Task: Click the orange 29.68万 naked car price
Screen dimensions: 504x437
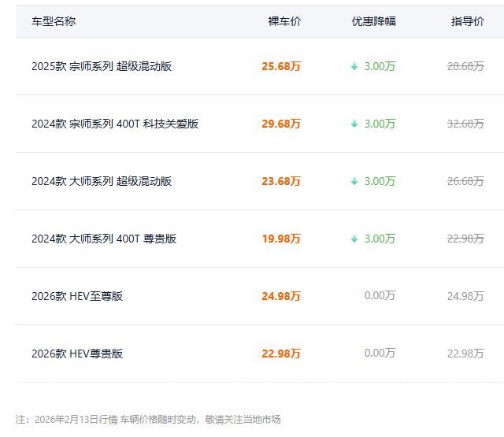Action: pos(281,124)
